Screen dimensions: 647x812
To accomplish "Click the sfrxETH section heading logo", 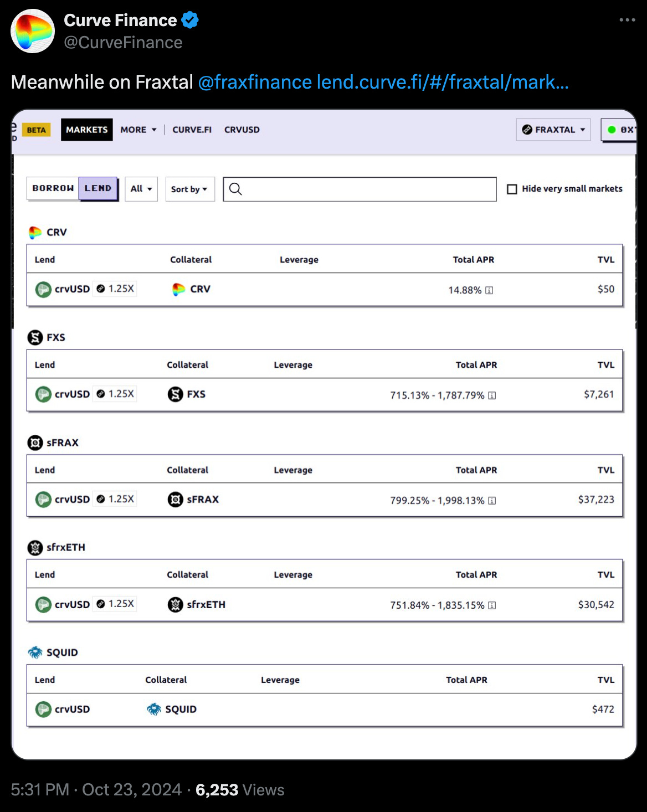I will [35, 548].
